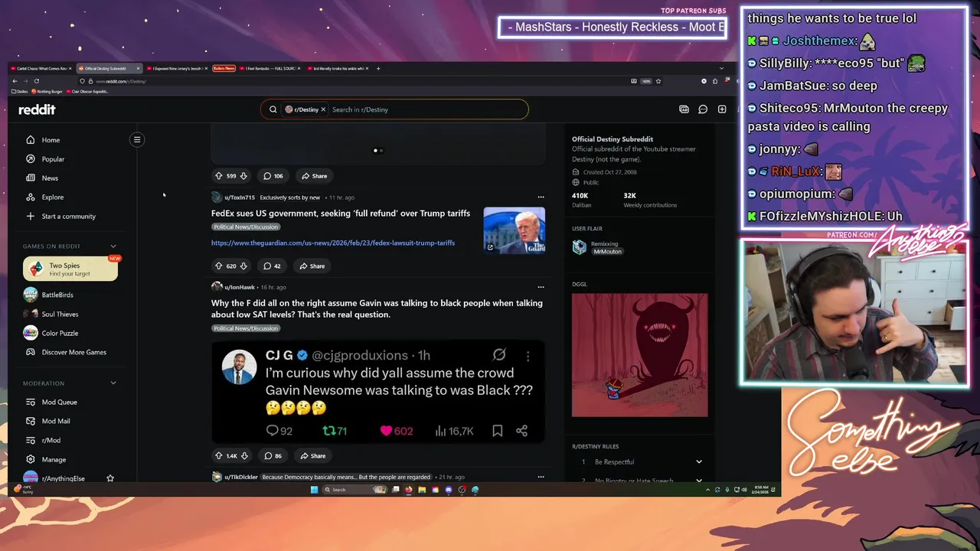Switch to kid literally broke his ankle tab

click(338, 68)
